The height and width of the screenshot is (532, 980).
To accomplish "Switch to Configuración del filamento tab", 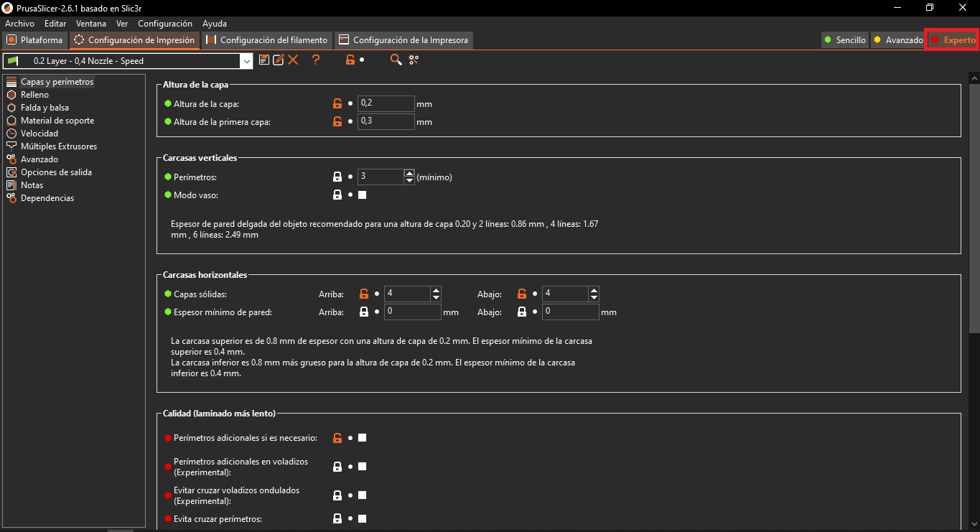I will coord(267,40).
